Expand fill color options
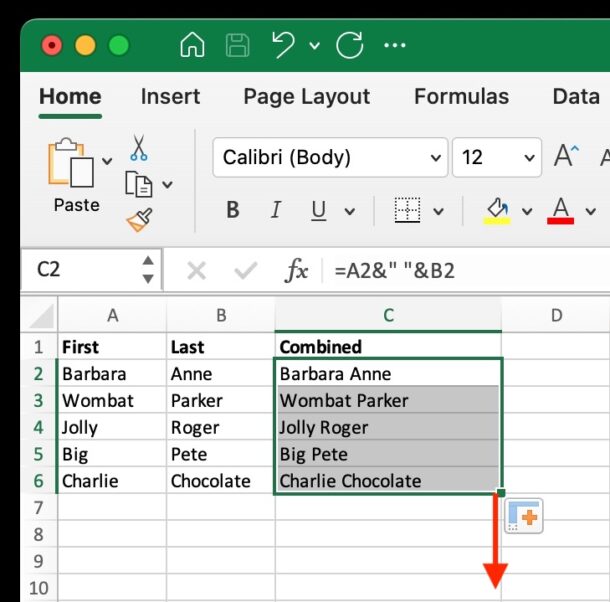The image size is (610, 602). pyautogui.click(x=527, y=211)
